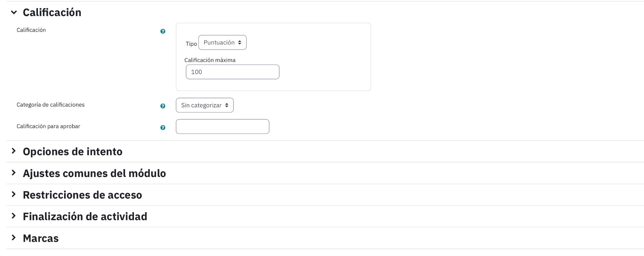Click the Calificación para aprobar input

click(223, 126)
